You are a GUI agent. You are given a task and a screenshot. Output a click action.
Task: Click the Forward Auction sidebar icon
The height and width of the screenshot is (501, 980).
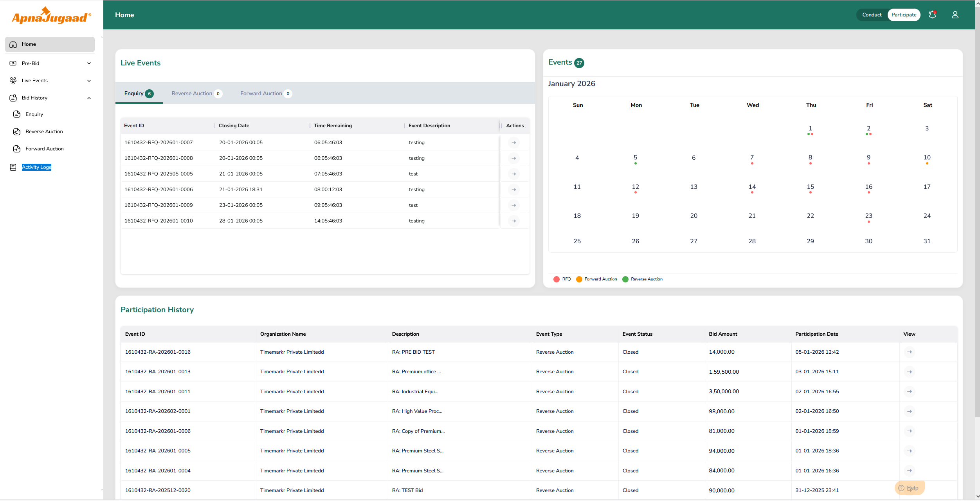(x=17, y=149)
